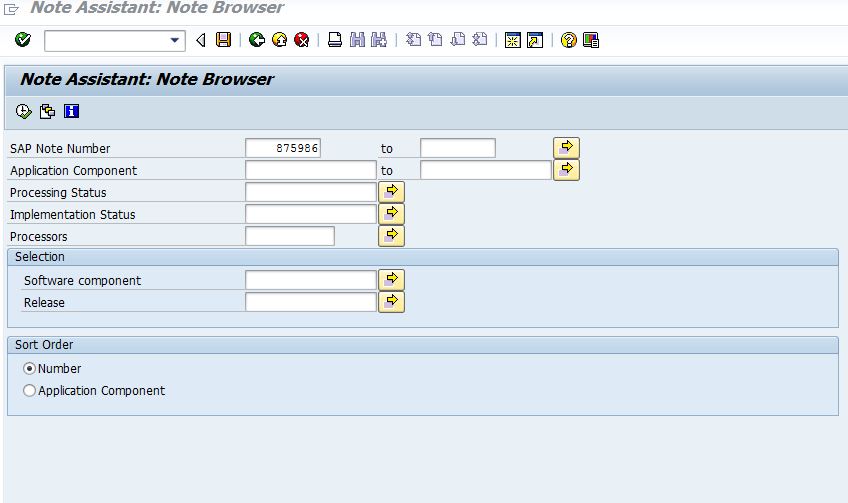Click the 'Sort Order' group heading
Image resolution: width=848 pixels, height=503 pixels.
(44, 345)
